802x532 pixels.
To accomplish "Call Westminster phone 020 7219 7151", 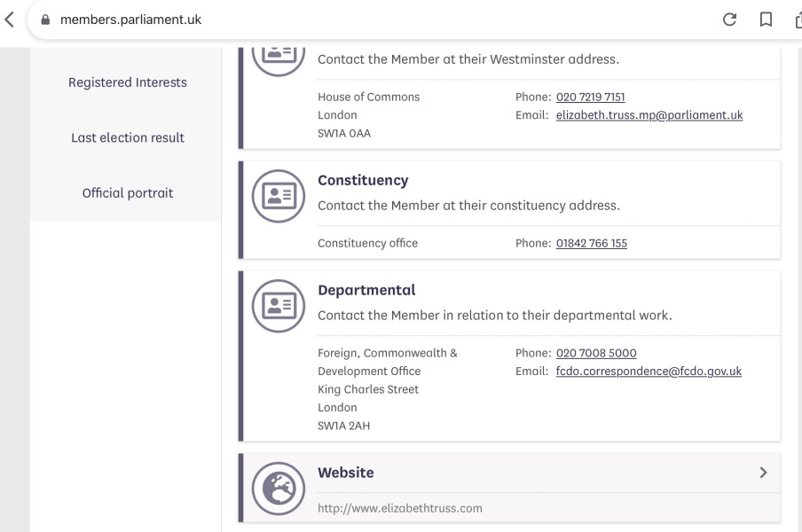I will [x=590, y=97].
